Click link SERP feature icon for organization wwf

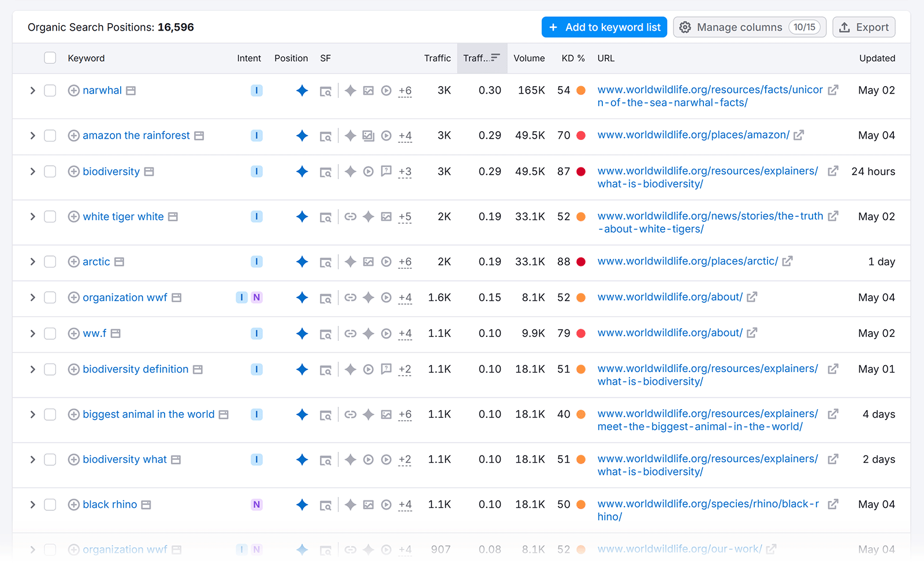(351, 298)
